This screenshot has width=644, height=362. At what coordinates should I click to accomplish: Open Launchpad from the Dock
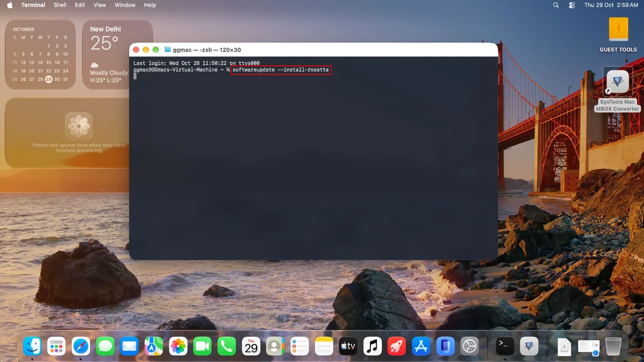pos(56,346)
